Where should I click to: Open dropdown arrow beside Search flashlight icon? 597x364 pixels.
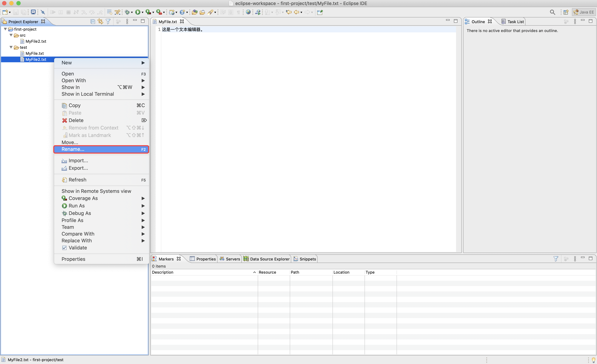215,12
